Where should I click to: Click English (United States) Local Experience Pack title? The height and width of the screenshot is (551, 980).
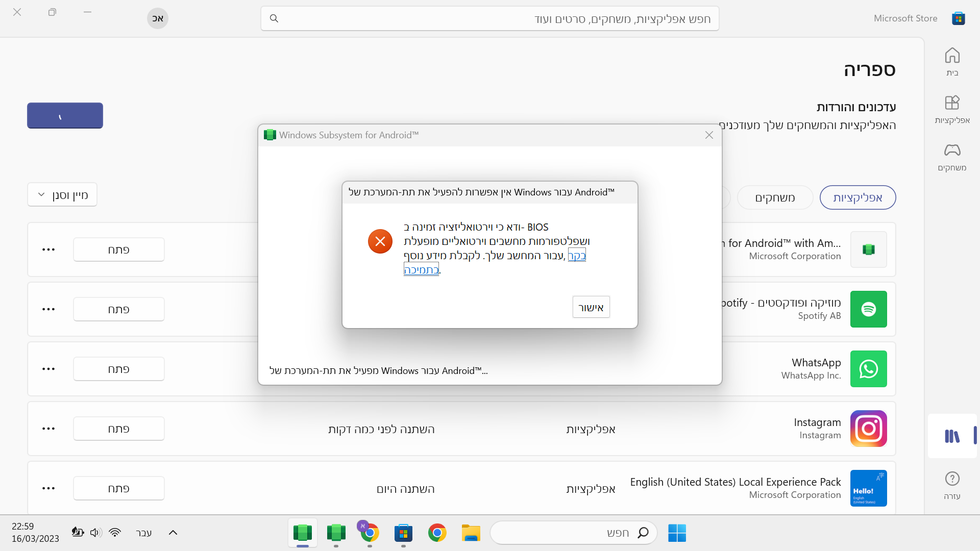(x=736, y=482)
